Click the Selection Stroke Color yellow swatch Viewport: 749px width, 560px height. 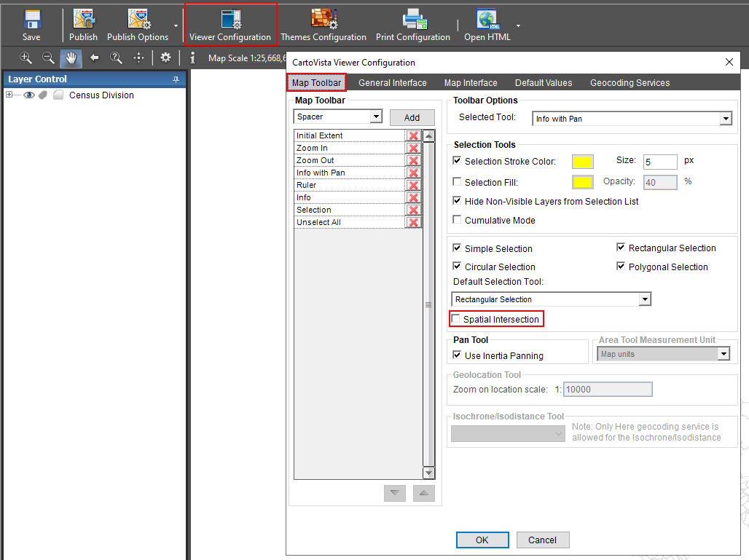click(x=582, y=161)
